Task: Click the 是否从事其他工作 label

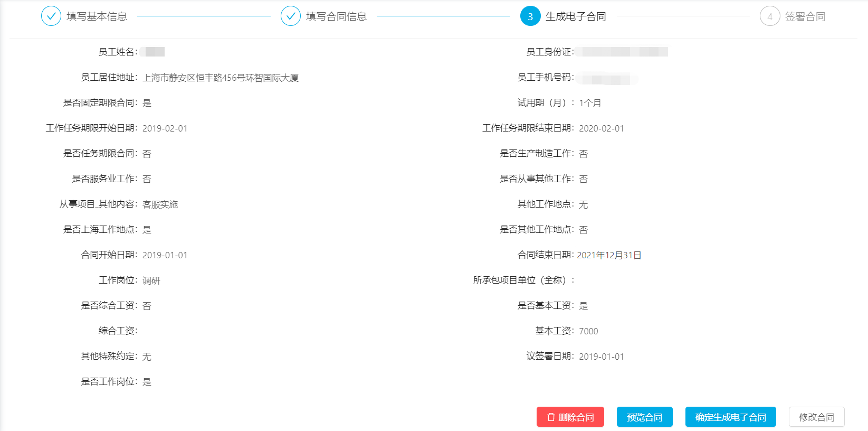Action: 537,179
